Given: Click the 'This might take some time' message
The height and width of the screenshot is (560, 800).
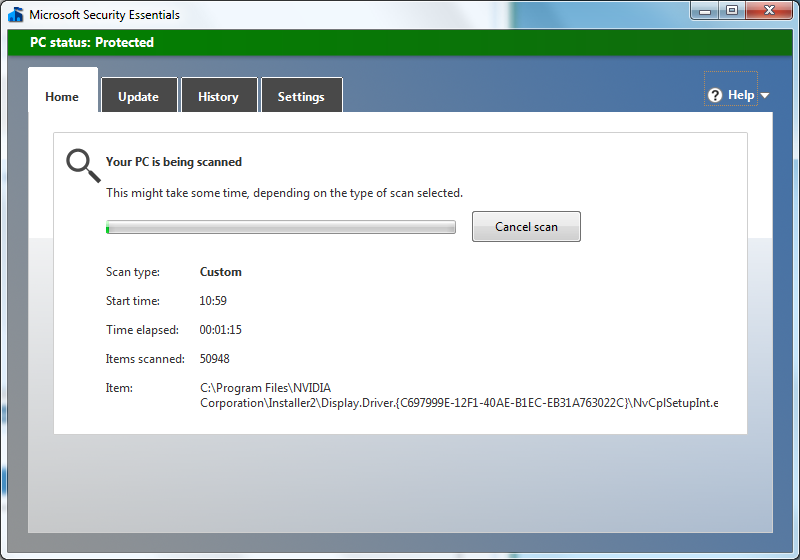Looking at the screenshot, I should (284, 193).
